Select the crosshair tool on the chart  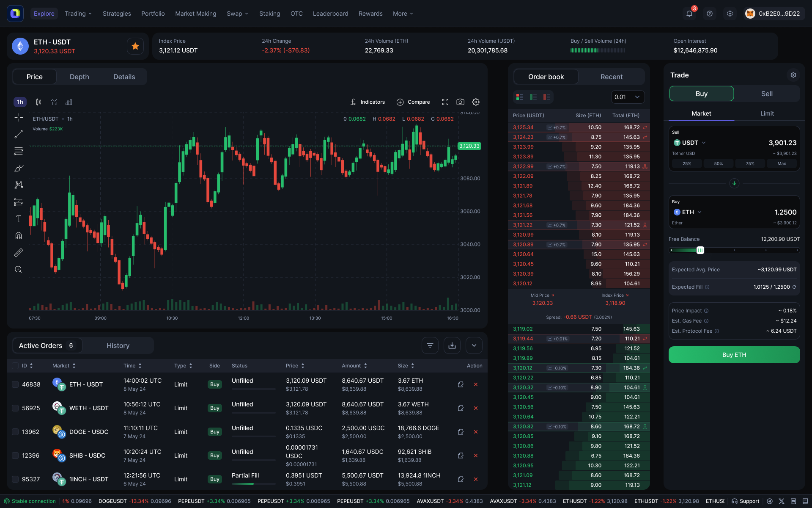pos(19,118)
